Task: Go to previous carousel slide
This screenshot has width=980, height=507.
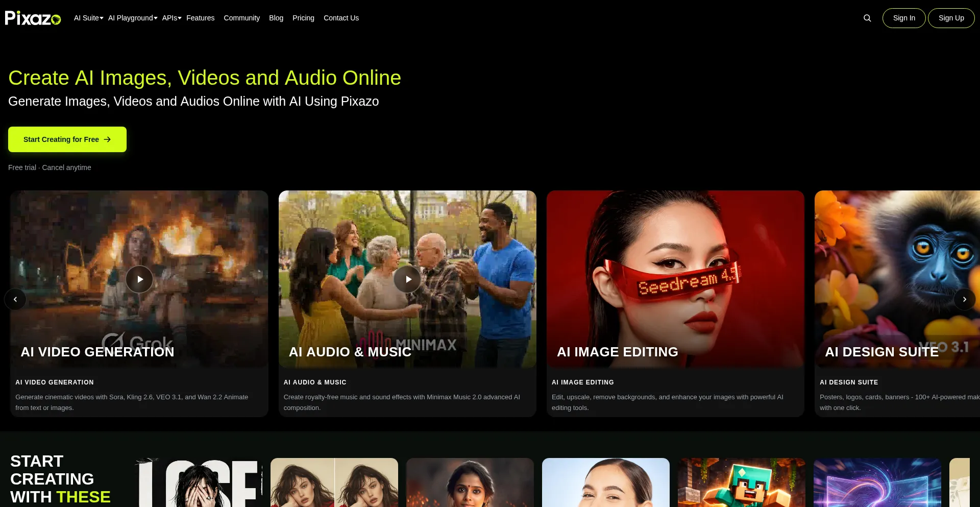Action: [x=15, y=299]
